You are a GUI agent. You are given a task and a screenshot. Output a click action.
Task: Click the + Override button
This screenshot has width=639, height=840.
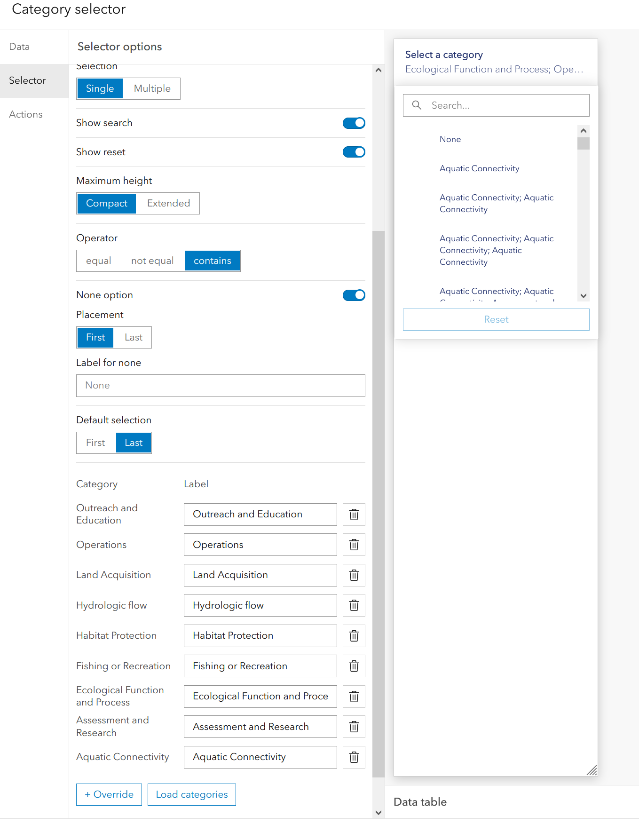click(x=109, y=794)
